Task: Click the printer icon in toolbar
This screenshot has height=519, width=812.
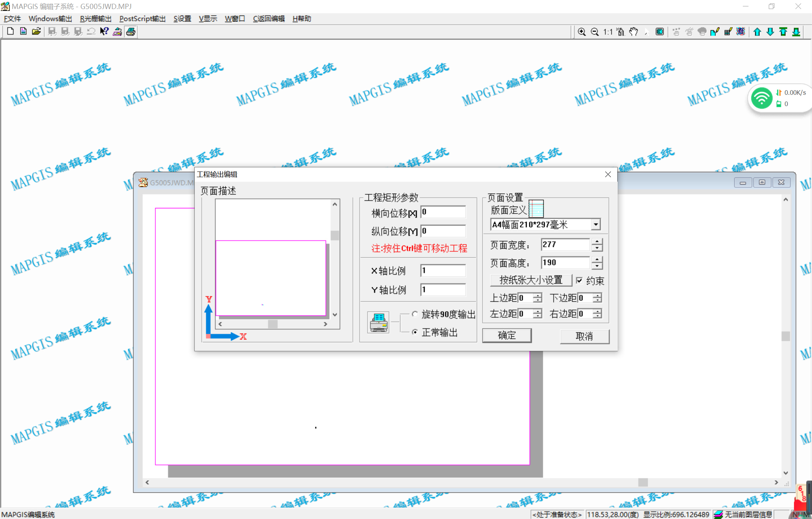Action: (131, 32)
